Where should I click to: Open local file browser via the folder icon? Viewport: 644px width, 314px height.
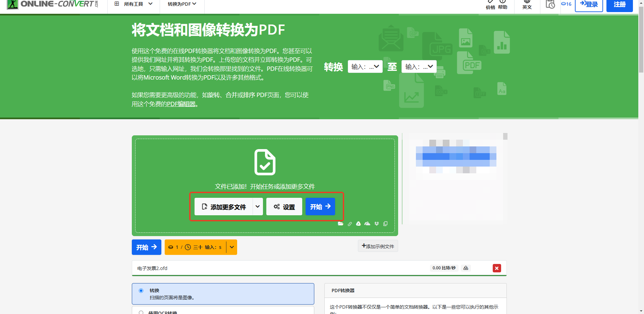[x=341, y=223]
